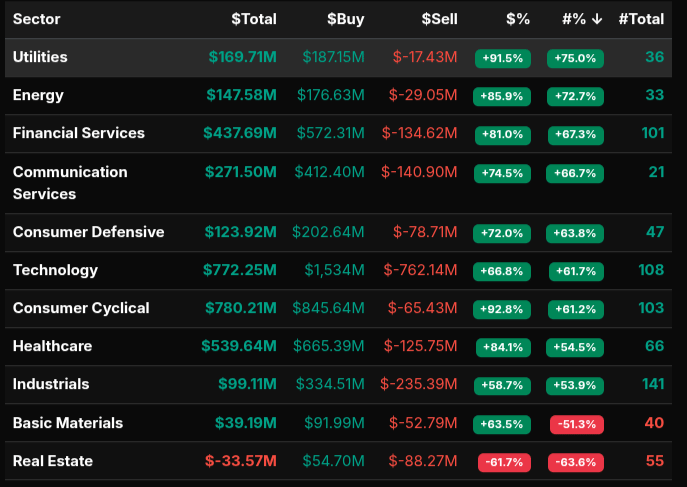This screenshot has height=487, width=687.
Task: Select Communication Services sector name
Action: 70,182
